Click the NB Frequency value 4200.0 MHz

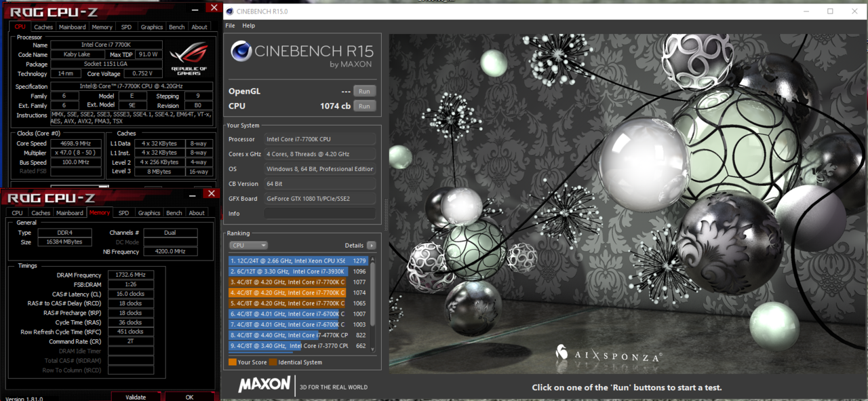170,252
